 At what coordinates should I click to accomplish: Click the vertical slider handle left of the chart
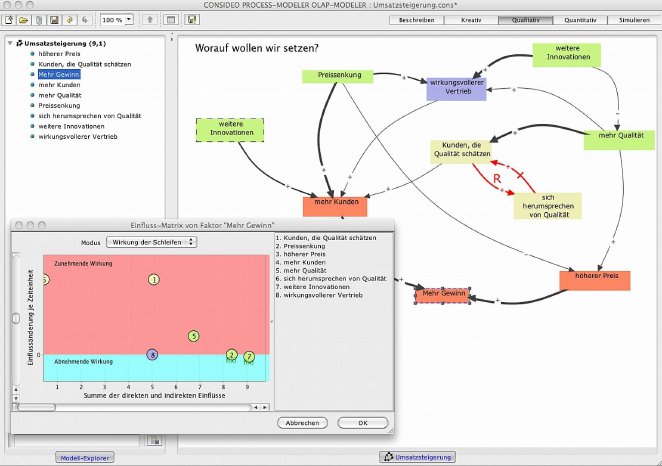16,318
